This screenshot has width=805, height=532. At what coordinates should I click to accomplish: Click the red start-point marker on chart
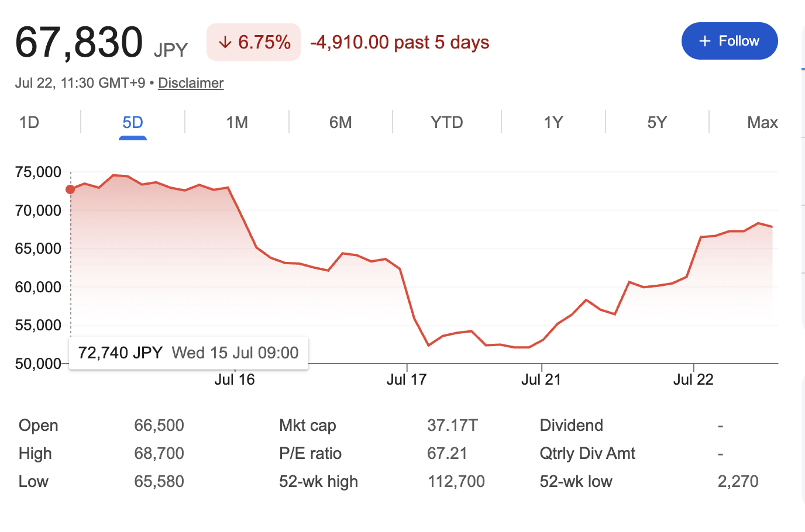70,189
